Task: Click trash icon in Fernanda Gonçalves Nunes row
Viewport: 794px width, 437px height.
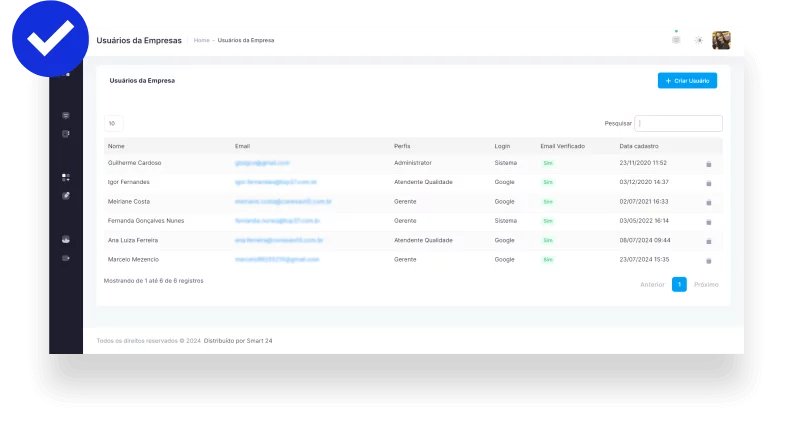Action: pyautogui.click(x=708, y=222)
